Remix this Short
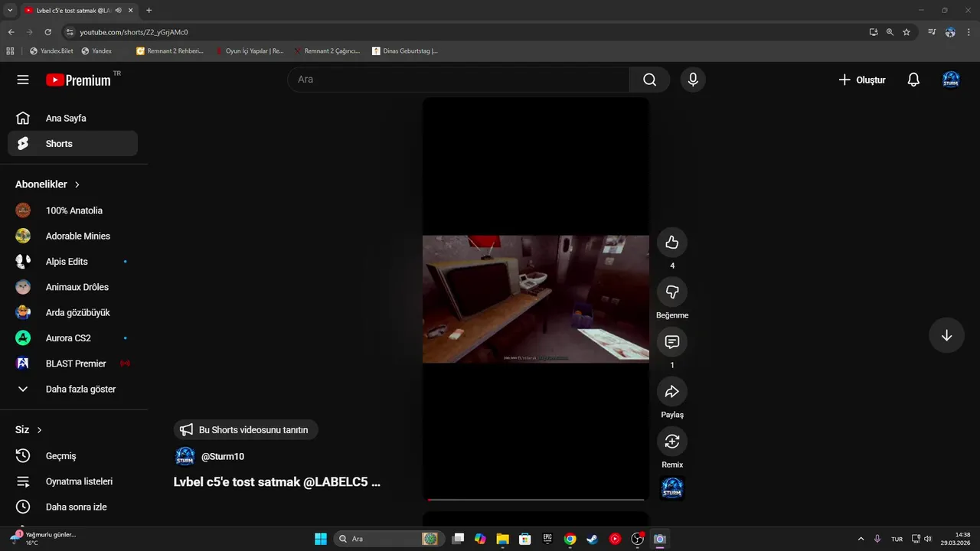Viewport: 980px width, 551px height. tap(672, 442)
